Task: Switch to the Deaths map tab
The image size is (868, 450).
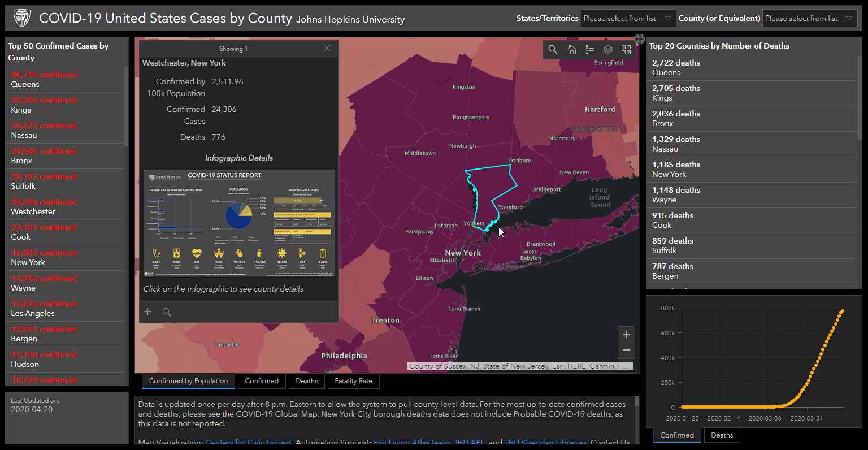Action: (307, 381)
